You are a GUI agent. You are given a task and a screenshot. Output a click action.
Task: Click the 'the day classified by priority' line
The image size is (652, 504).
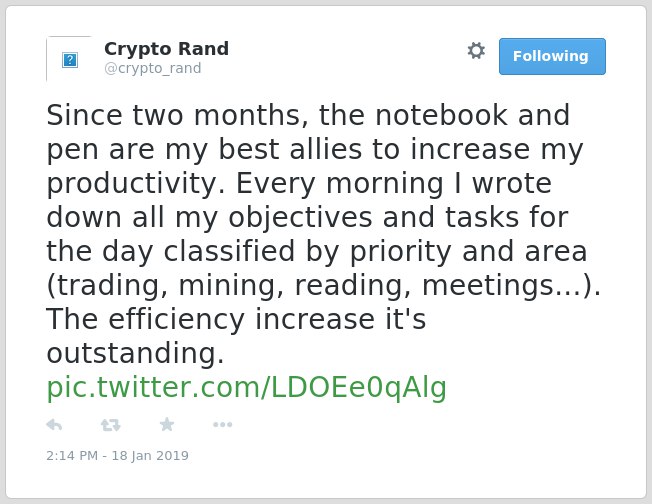tap(316, 252)
